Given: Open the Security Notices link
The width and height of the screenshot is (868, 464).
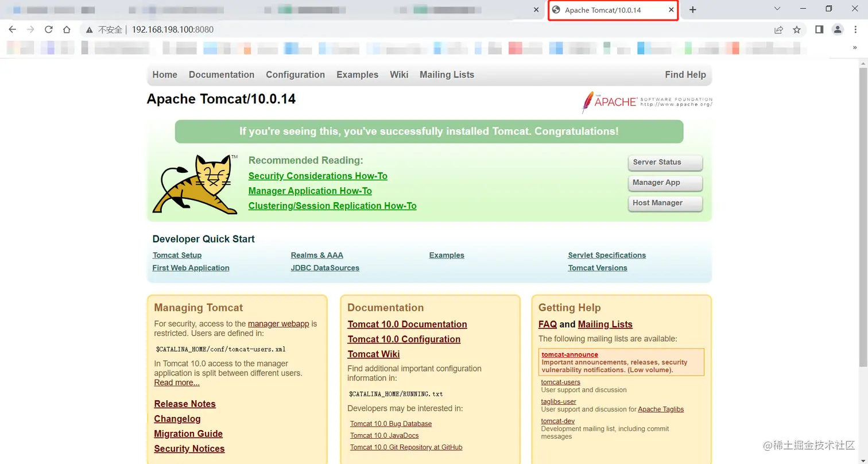Looking at the screenshot, I should pyautogui.click(x=189, y=448).
